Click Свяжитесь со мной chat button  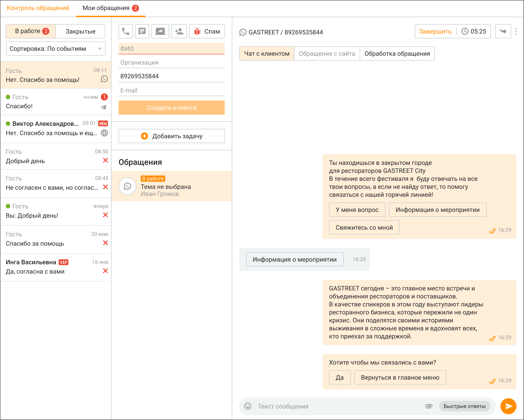pyautogui.click(x=364, y=227)
